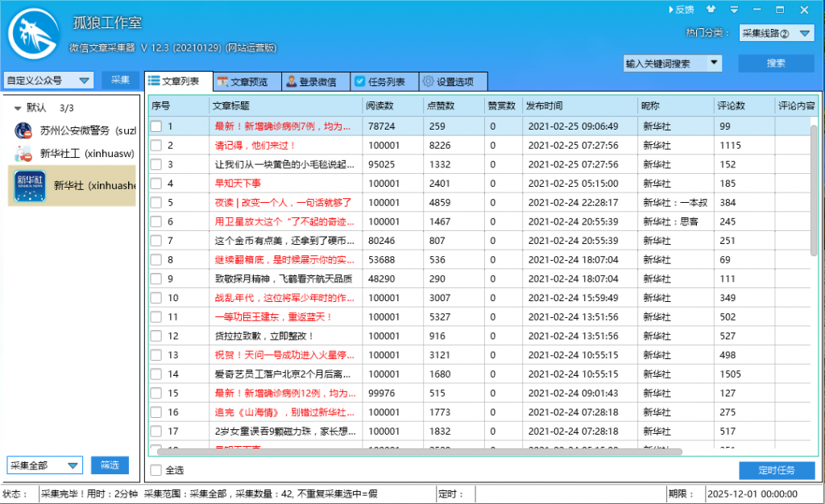Open the 自定义公众号 dropdown
Viewport: 825px width, 504px height.
coord(49,81)
